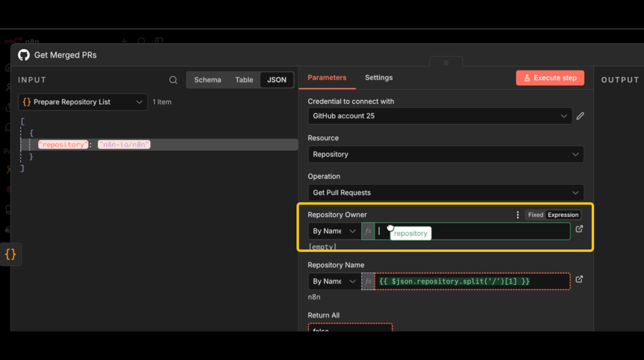Open the By Name dropdown for Repository Owner
Viewport: 644px width, 360px height.
point(334,231)
